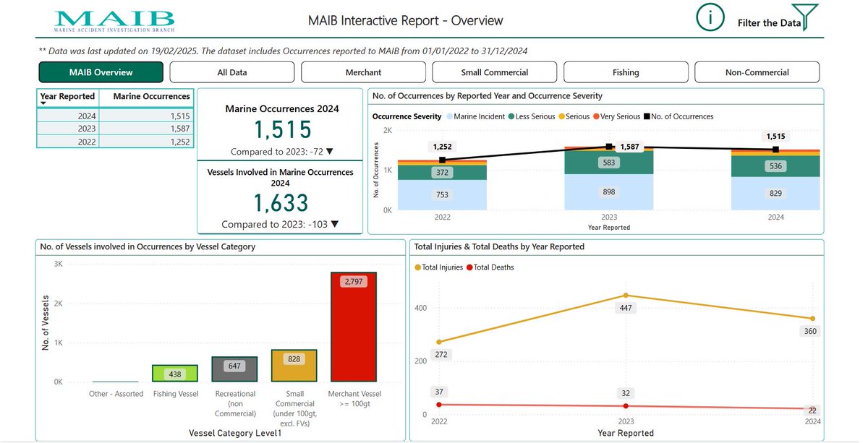
Task: Open the information circle icon
Action: (710, 17)
